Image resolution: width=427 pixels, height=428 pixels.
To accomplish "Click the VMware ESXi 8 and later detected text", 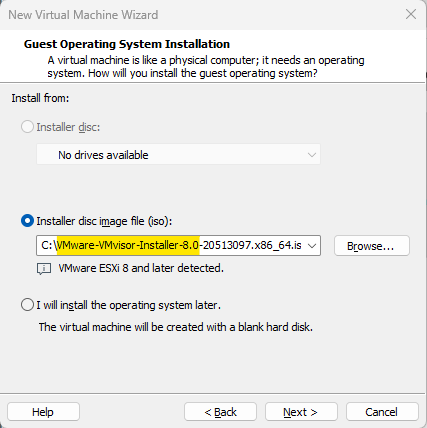I will coord(141,268).
